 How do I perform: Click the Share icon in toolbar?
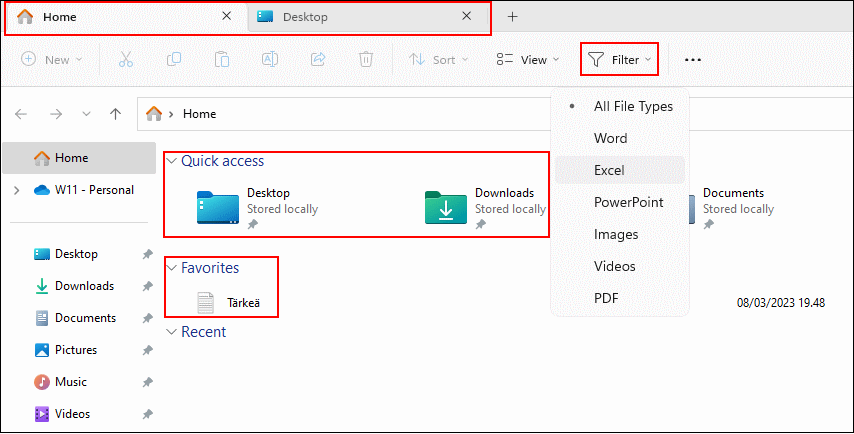pyautogui.click(x=318, y=59)
